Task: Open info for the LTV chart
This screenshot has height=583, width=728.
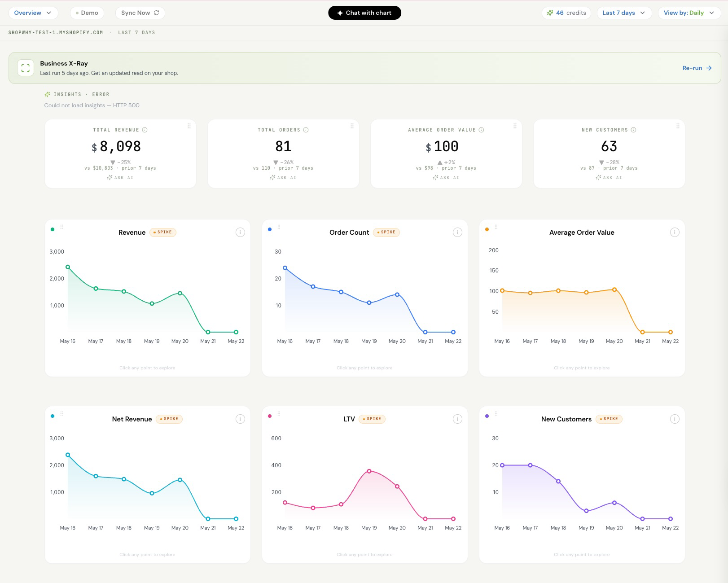Action: pos(457,419)
